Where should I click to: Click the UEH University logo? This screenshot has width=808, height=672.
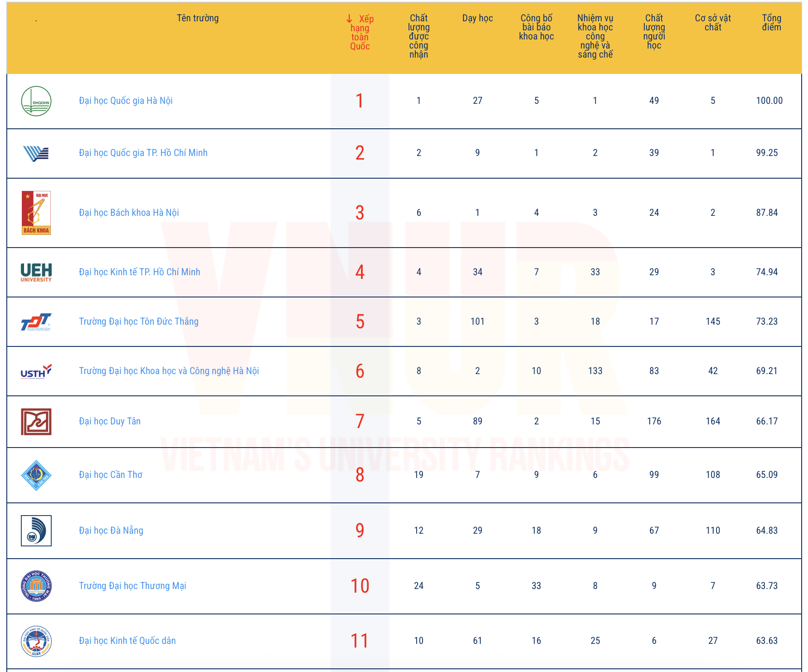coord(36,273)
